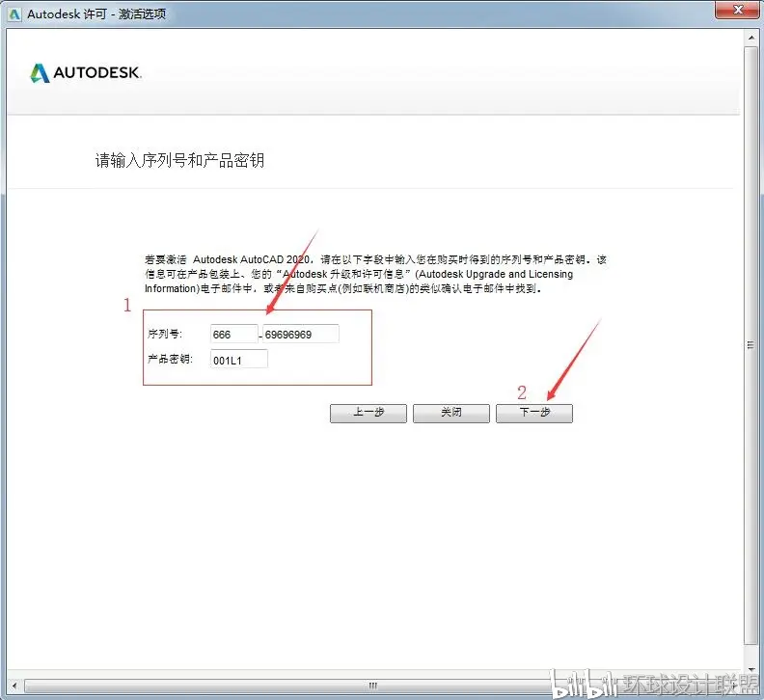This screenshot has height=700, width=764.
Task: Click the serial number field containing 69696969
Action: point(301,335)
